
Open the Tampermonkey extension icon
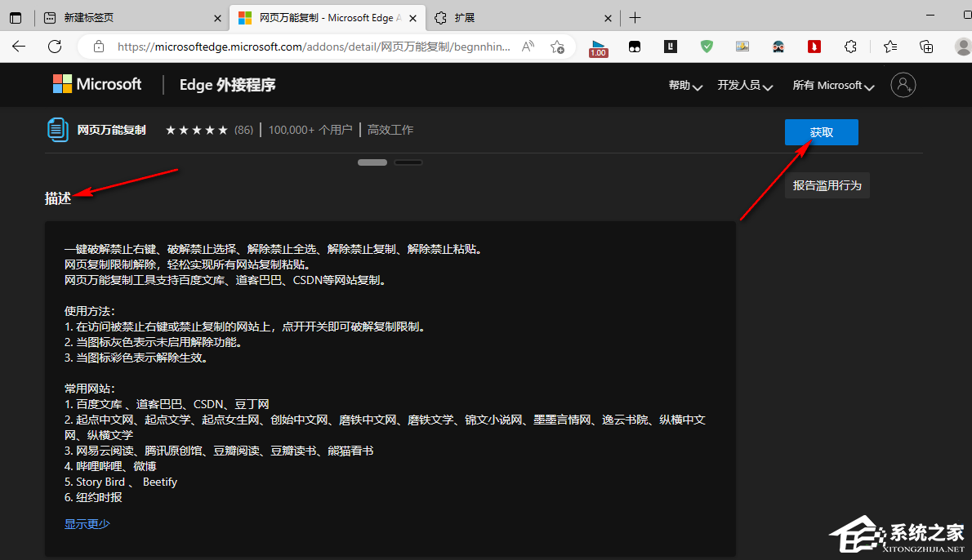[635, 47]
